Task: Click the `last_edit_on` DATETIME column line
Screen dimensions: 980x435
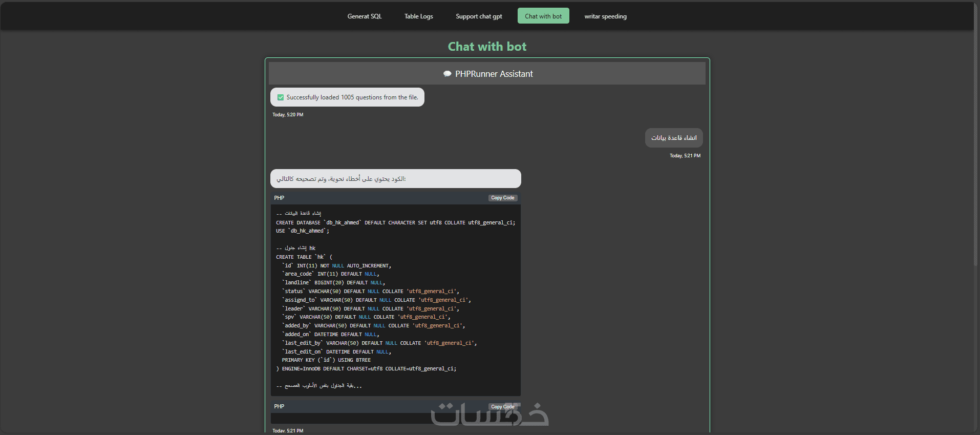Action: (336, 352)
